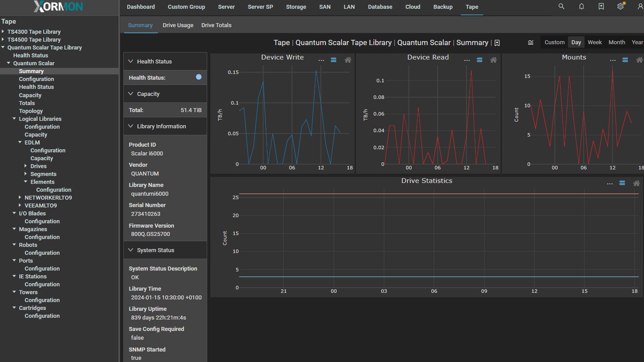The height and width of the screenshot is (362, 644).
Task: Switch to the Drive Totals tab
Action: click(216, 25)
